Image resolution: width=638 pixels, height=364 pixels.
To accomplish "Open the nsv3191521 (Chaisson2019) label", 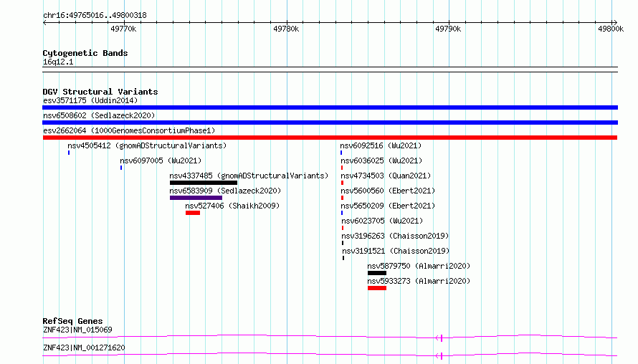I will [x=396, y=251].
